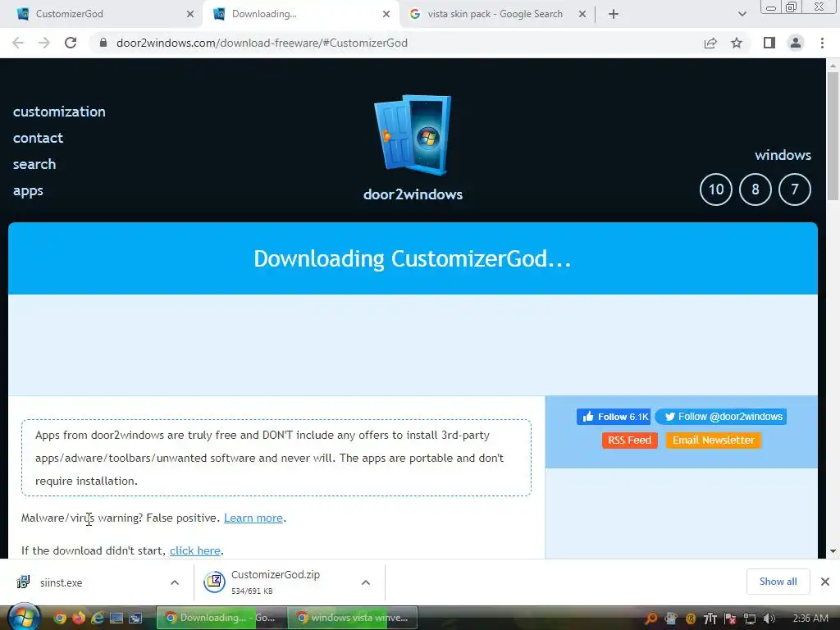
Task: Click the door2windows site name
Action: pos(413,194)
